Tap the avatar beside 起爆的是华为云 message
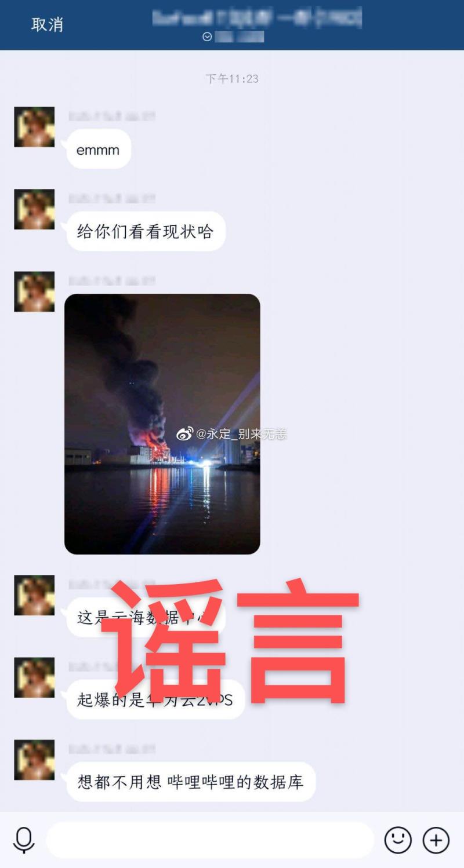This screenshot has width=464, height=868. click(34, 677)
